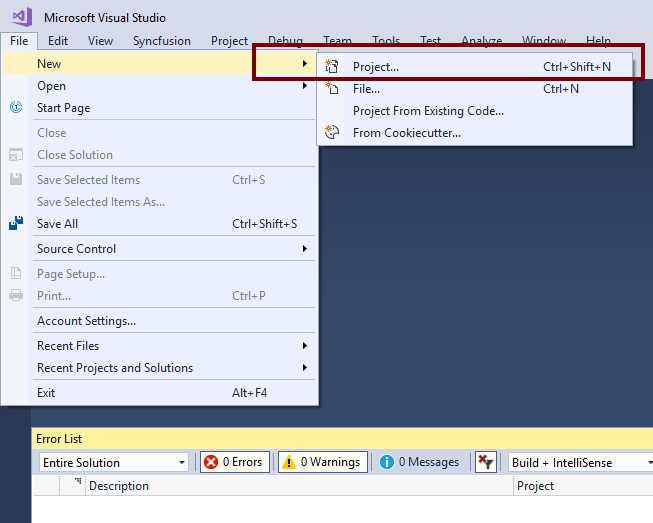Screen dimensions: 653x523
Task: Sort by the Description column header
Action: (x=299, y=486)
